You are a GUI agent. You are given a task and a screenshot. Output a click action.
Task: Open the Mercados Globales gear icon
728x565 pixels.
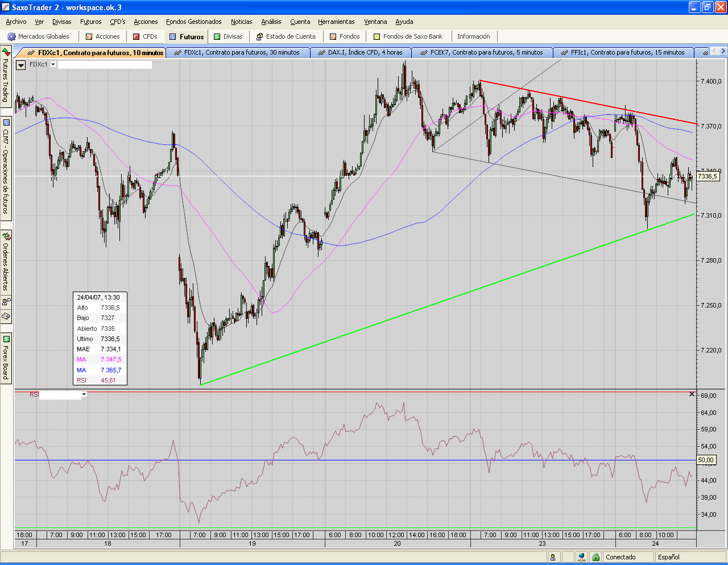11,36
